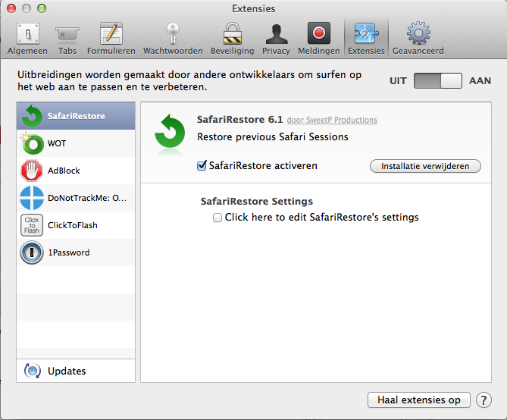Click the Meldingen tab label
Viewport: 507px width, 420px height.
[x=319, y=51]
